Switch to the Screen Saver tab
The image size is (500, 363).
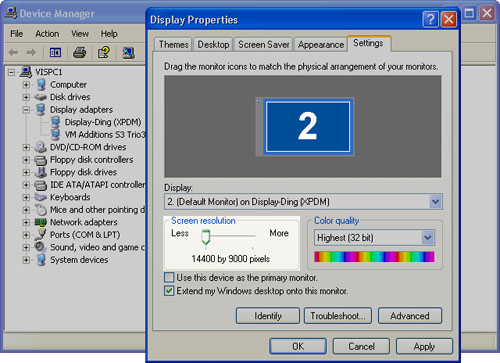pos(264,44)
